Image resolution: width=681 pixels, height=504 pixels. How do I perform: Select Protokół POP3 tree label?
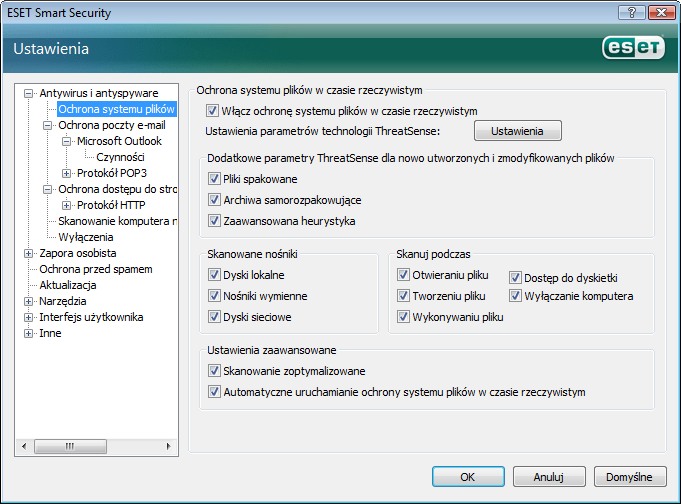pyautogui.click(x=112, y=173)
